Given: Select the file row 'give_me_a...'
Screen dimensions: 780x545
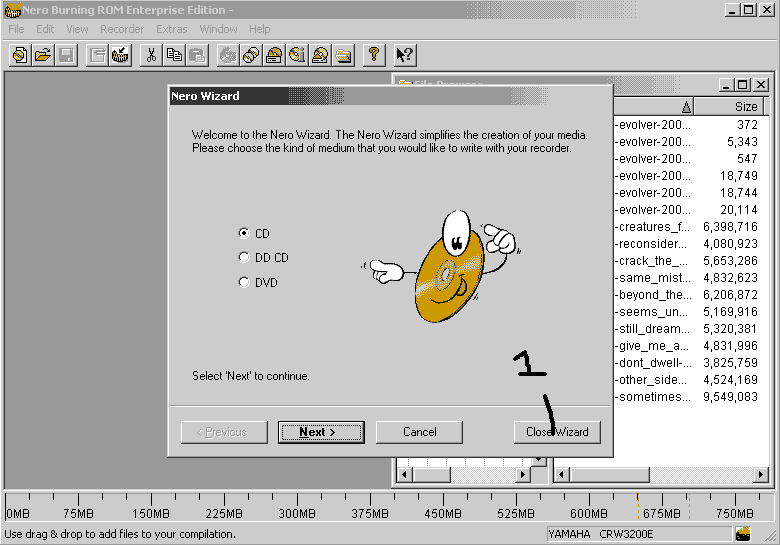Looking at the screenshot, I should (686, 346).
